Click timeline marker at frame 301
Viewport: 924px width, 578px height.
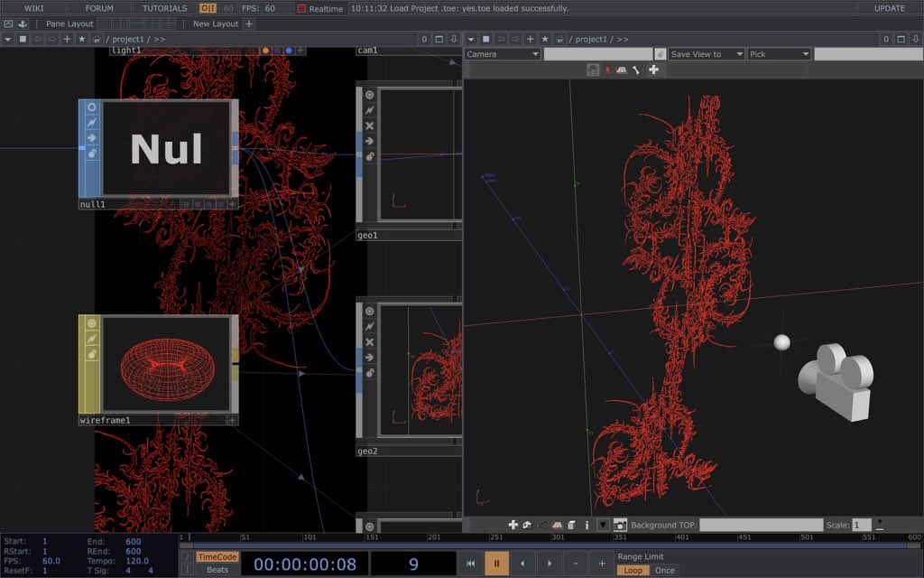pyautogui.click(x=557, y=537)
